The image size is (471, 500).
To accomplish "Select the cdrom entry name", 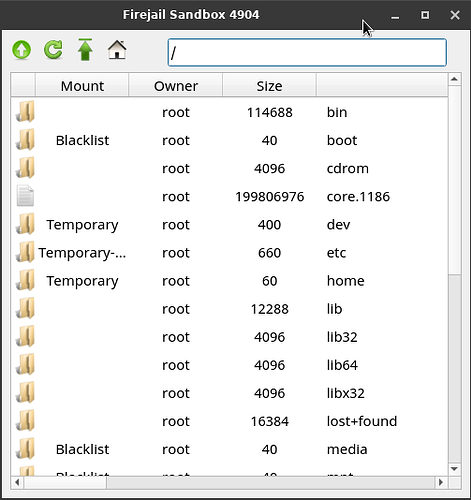I will tap(348, 168).
